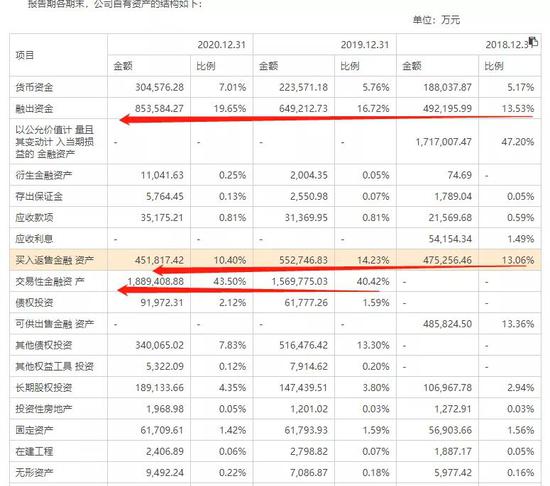Click the 长期股权投资 row label

[43, 388]
